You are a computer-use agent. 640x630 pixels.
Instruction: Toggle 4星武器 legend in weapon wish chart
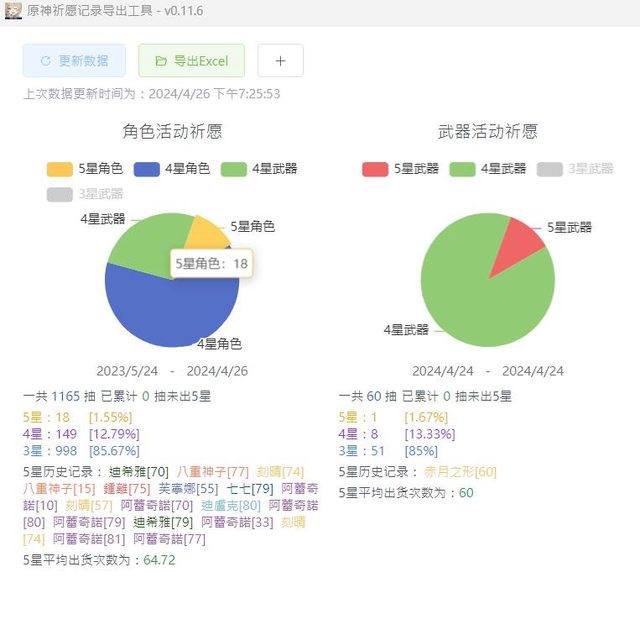(487, 169)
